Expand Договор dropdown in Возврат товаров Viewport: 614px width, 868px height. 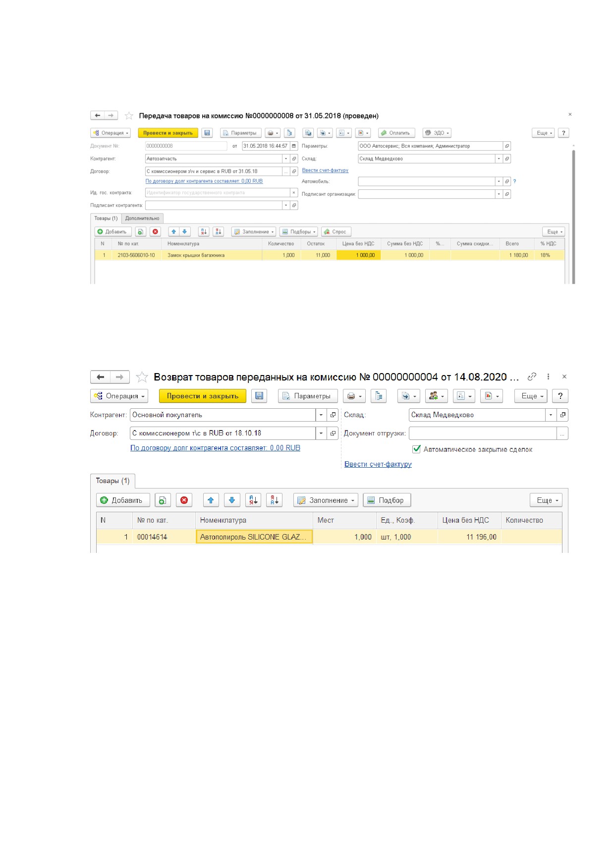click(x=321, y=433)
